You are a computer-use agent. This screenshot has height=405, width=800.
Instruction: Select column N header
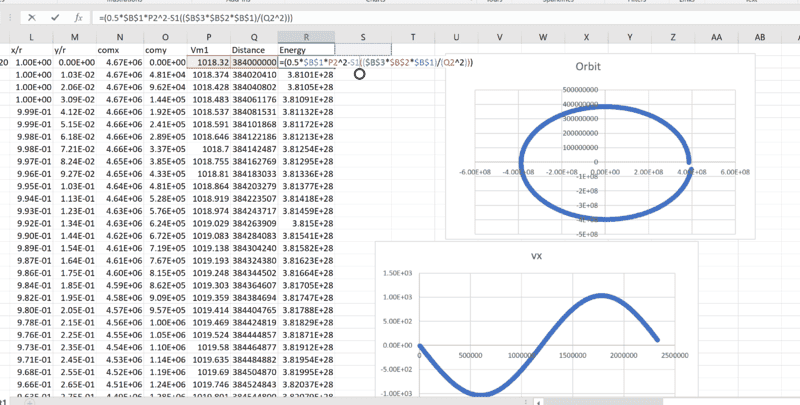[119, 37]
